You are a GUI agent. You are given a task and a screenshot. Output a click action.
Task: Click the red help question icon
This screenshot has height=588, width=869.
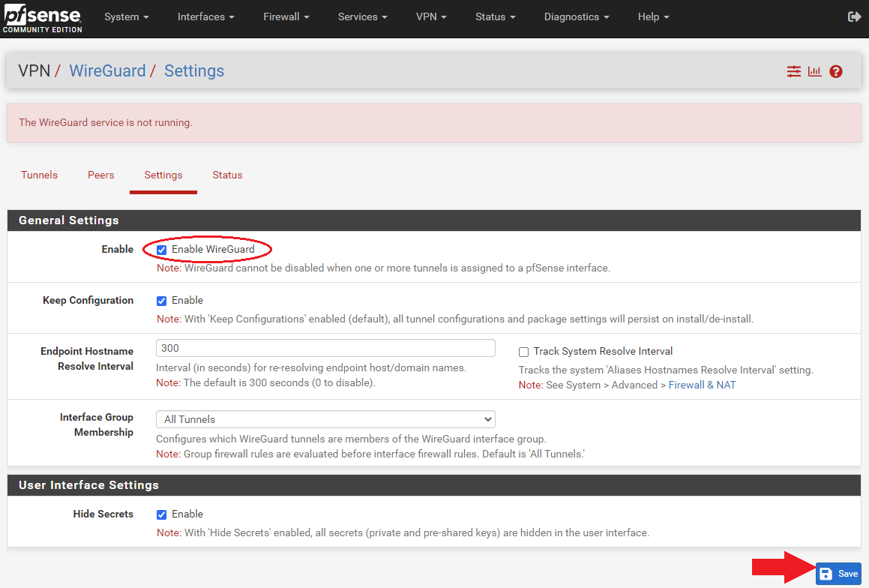tap(836, 71)
